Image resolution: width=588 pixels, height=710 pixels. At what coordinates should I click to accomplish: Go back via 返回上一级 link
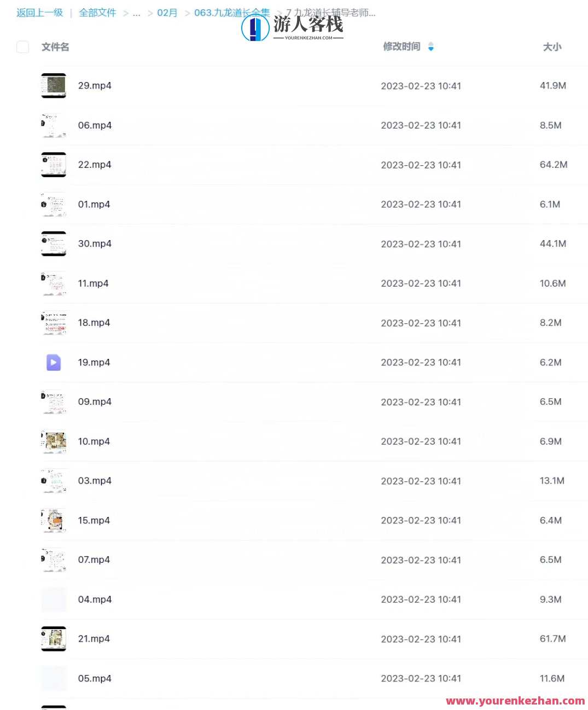pos(40,13)
